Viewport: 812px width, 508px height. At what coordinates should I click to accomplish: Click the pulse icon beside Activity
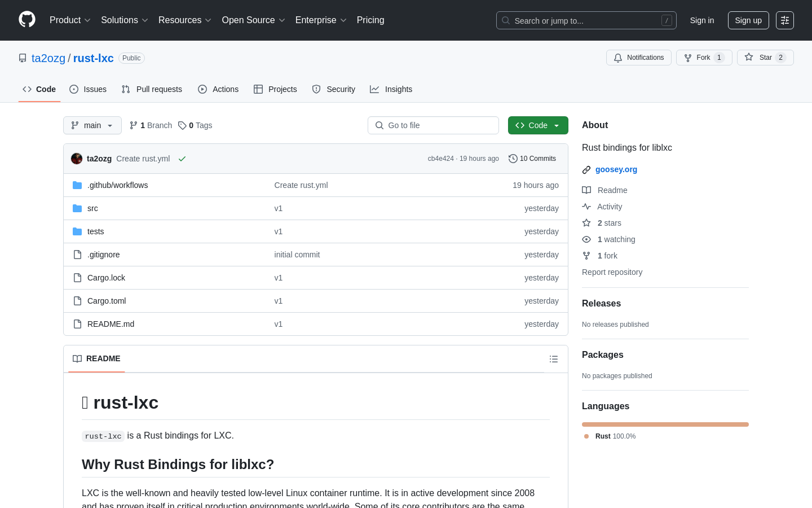[586, 207]
